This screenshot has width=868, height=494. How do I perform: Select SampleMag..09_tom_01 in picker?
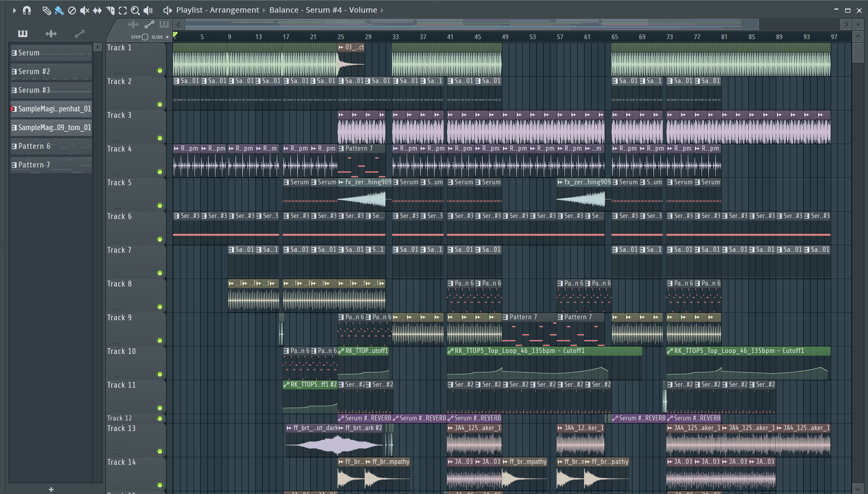point(51,128)
